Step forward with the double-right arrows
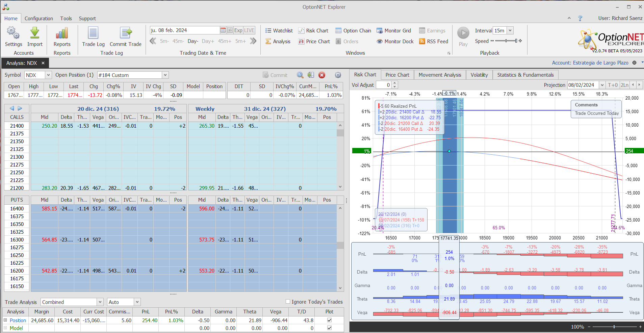Screen dimensions: 644x333 coord(253,41)
